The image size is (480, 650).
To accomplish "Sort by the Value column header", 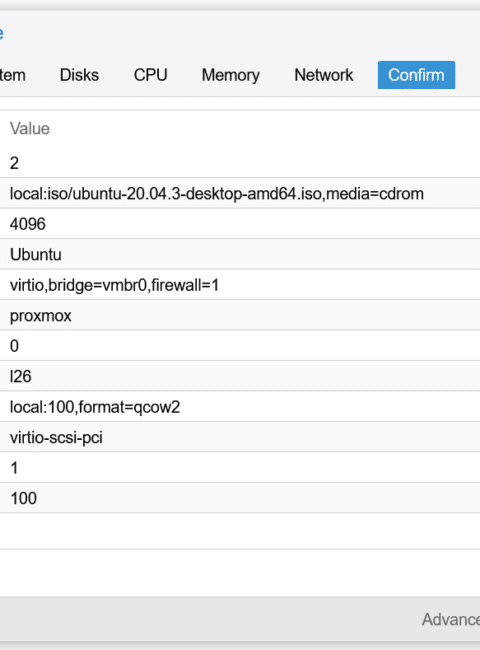I will pos(30,129).
